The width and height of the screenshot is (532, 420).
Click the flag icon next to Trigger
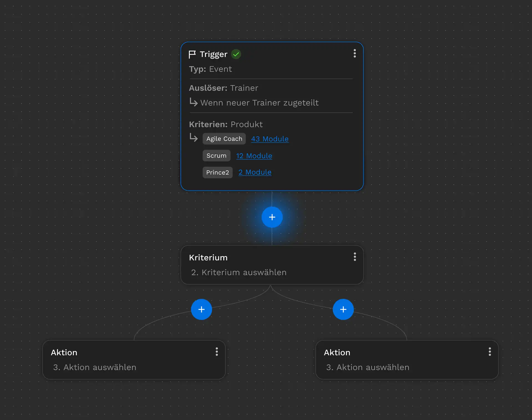(192, 54)
